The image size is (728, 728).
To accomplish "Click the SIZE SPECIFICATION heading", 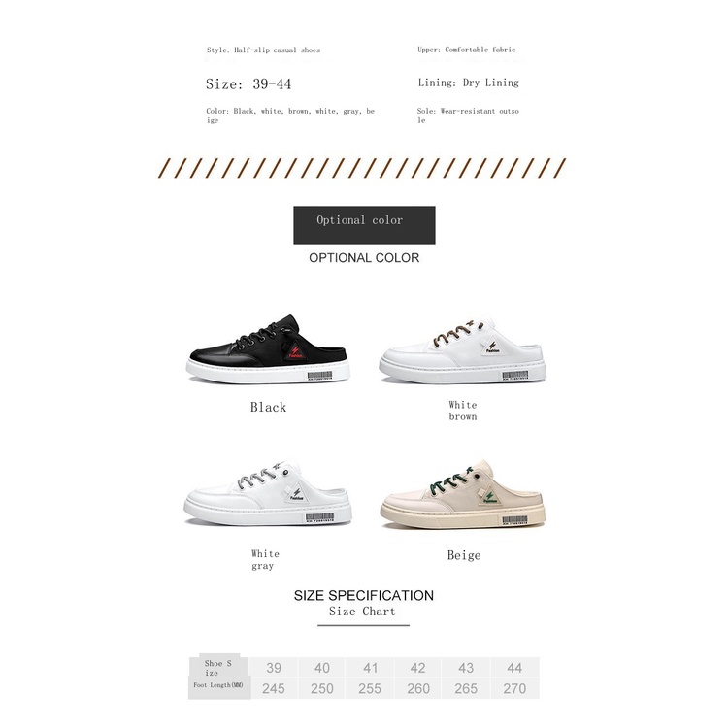I will 364,595.
